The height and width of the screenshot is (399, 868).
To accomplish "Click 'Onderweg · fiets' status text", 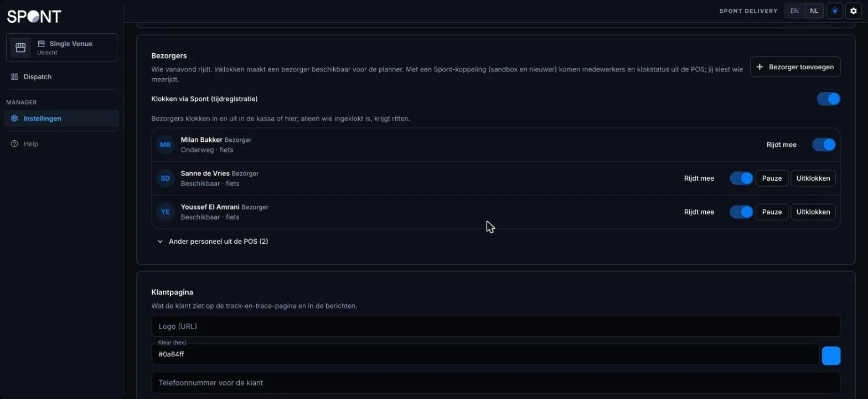I will pyautogui.click(x=207, y=150).
